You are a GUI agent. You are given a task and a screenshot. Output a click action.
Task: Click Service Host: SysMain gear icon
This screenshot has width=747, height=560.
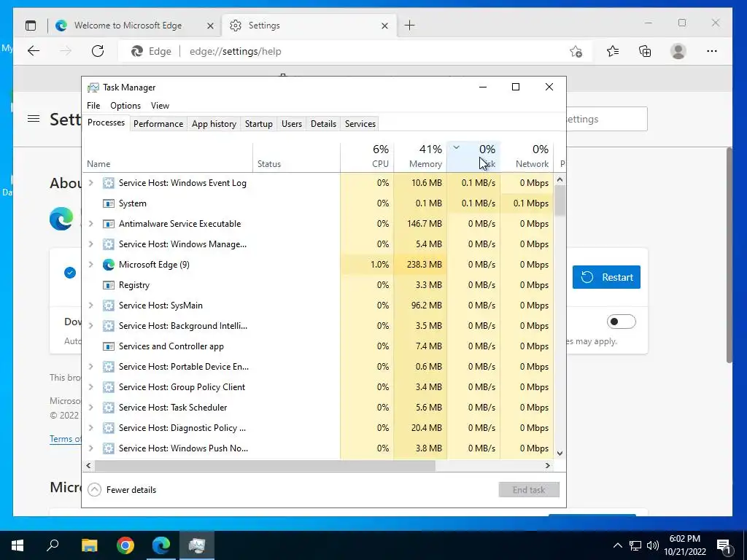click(x=109, y=306)
